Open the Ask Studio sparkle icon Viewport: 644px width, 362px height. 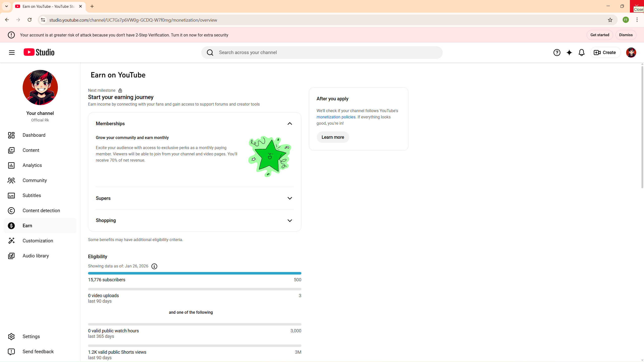[569, 52]
